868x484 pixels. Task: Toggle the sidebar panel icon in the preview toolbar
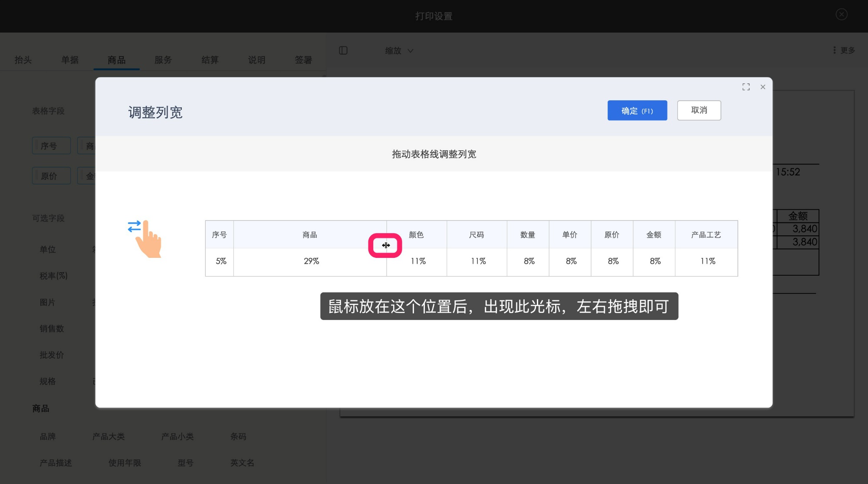pos(343,50)
